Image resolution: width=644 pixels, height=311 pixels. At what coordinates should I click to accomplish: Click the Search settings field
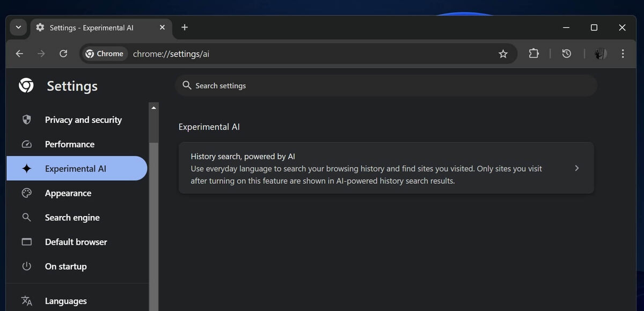(386, 86)
